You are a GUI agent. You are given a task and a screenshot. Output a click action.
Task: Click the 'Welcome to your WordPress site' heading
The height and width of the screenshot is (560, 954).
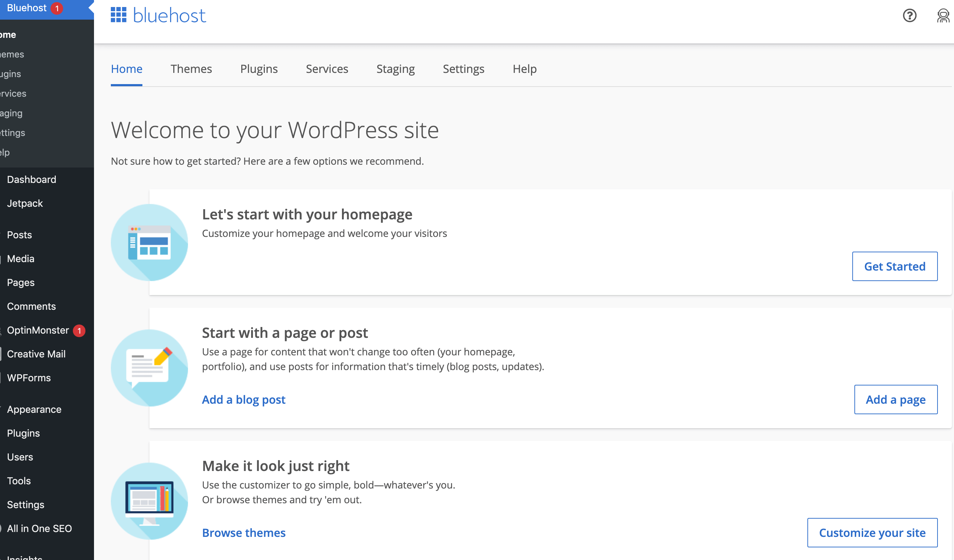[275, 131]
